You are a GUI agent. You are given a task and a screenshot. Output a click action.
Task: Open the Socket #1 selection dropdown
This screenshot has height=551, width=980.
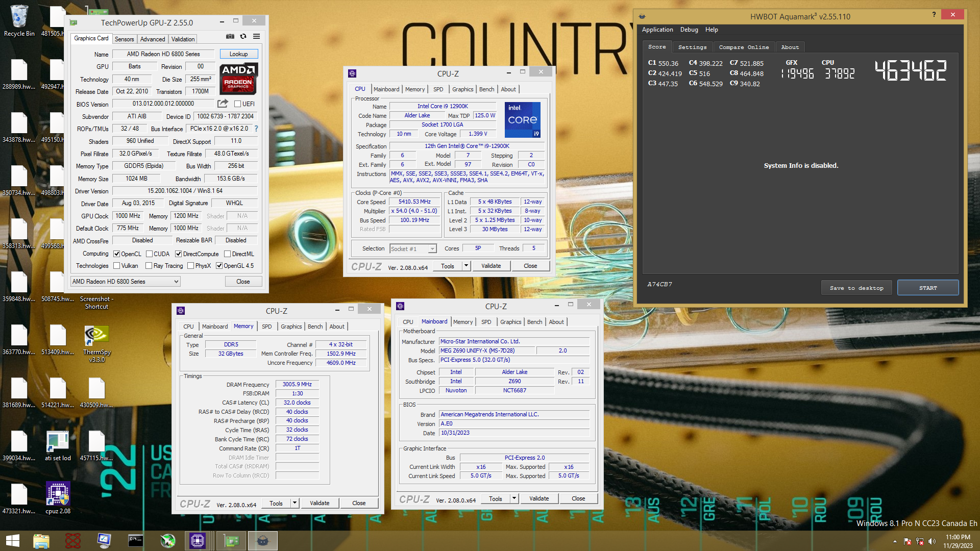[413, 249]
